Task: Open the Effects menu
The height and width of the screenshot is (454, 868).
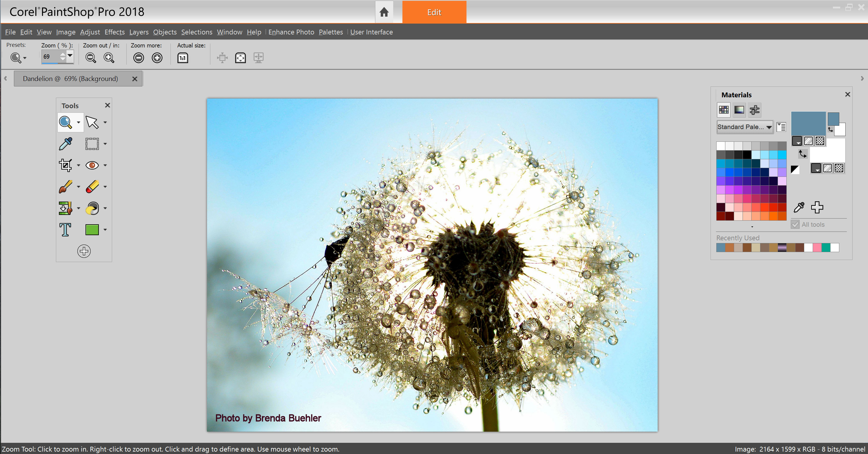Action: pyautogui.click(x=115, y=32)
